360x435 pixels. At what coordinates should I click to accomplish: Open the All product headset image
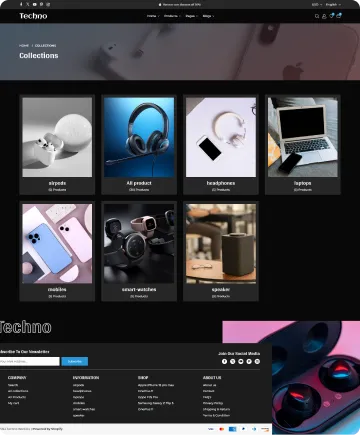(x=139, y=137)
